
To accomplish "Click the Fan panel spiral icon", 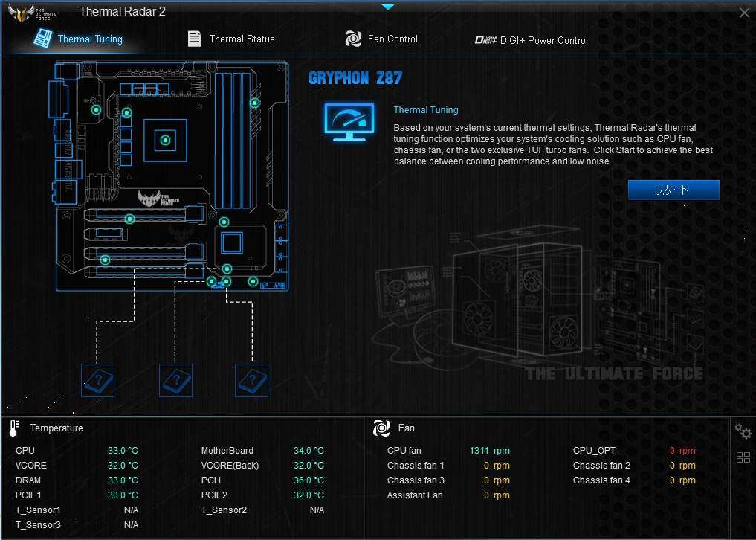I will click(x=381, y=428).
